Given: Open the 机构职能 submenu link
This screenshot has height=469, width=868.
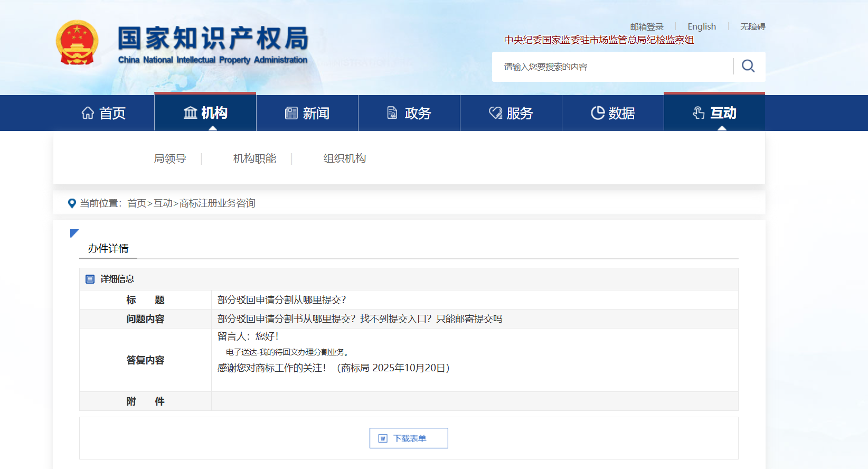Looking at the screenshot, I should [x=254, y=158].
